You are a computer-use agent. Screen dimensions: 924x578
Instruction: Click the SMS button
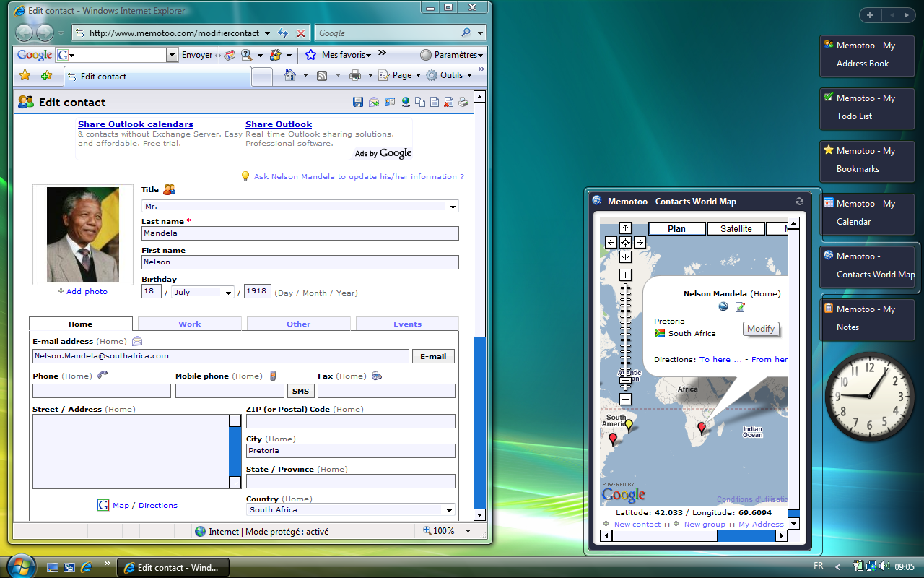(301, 391)
